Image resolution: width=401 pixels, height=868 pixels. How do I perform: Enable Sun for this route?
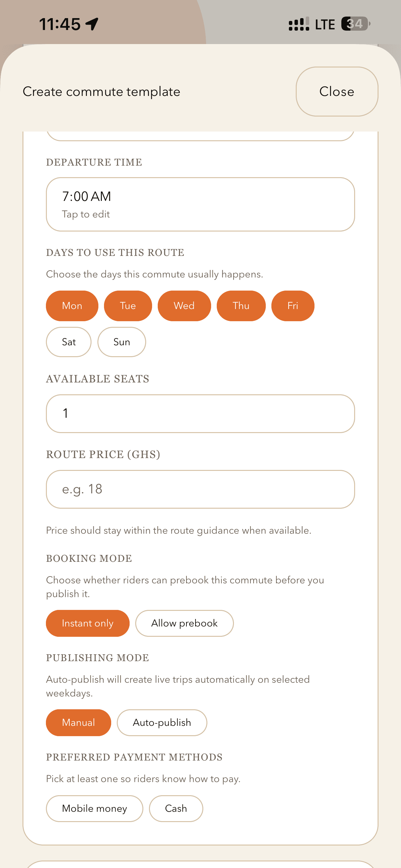121,342
